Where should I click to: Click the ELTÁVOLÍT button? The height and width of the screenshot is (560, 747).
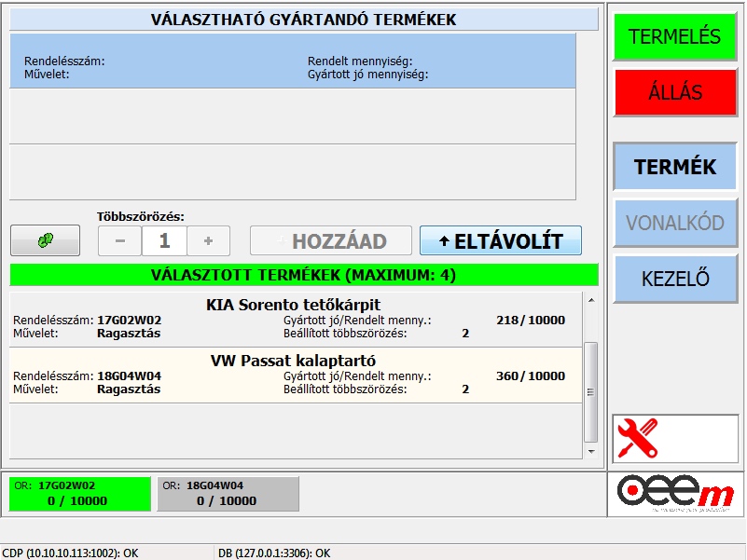500,240
